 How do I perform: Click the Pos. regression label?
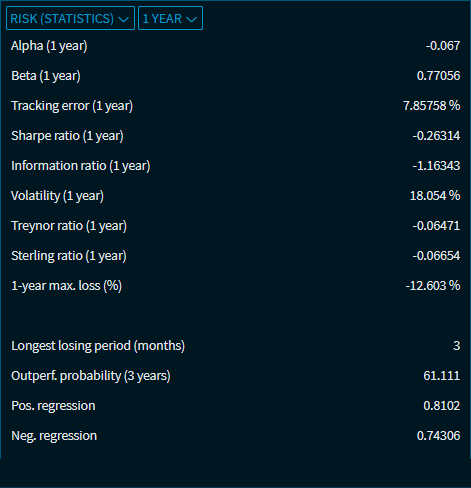point(53,406)
